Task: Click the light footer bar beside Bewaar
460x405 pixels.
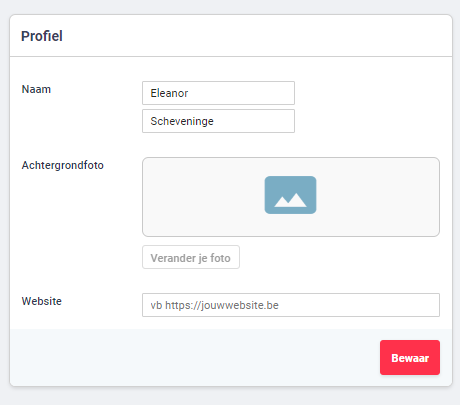Action: click(195, 358)
